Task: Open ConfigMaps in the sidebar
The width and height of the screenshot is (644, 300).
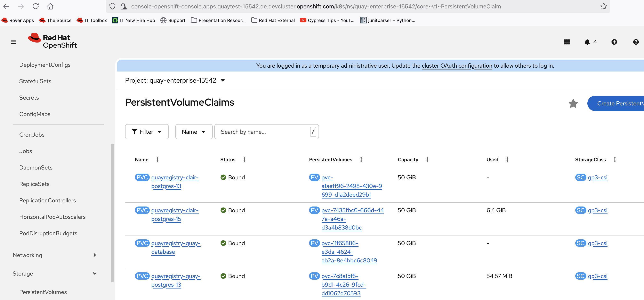Action: (x=35, y=114)
